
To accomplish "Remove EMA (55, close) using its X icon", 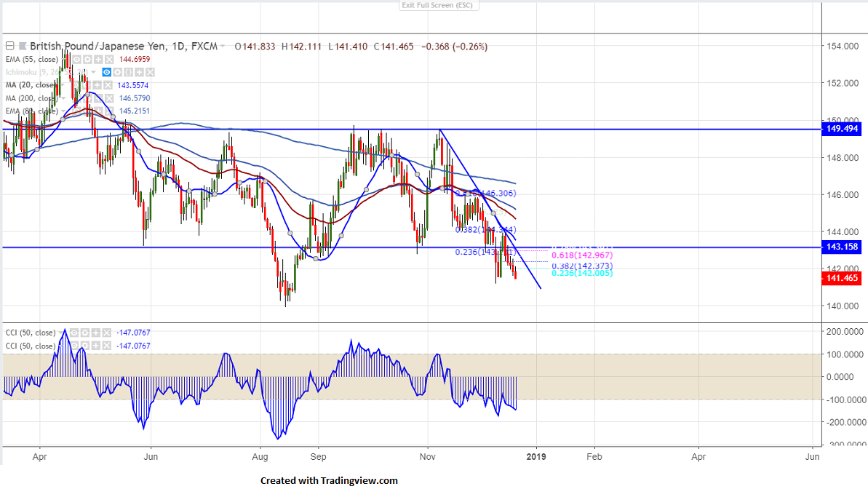I will pos(109,59).
